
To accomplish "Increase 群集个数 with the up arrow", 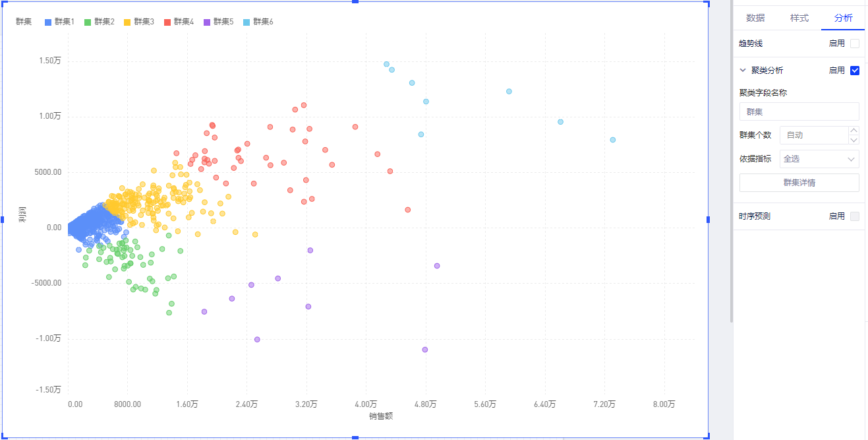I will (854, 131).
